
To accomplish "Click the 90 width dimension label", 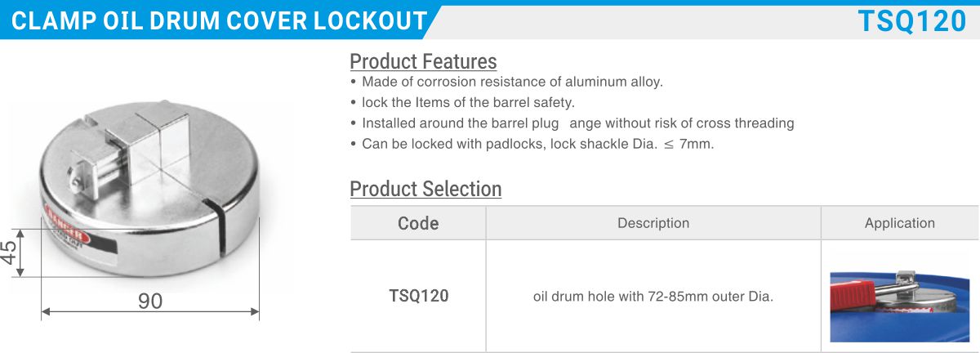I will [150, 301].
